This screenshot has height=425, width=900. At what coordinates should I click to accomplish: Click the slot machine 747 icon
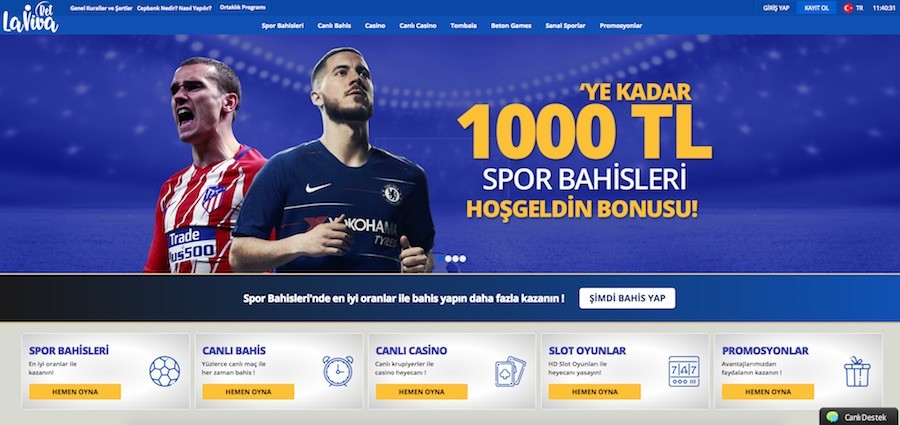[684, 371]
